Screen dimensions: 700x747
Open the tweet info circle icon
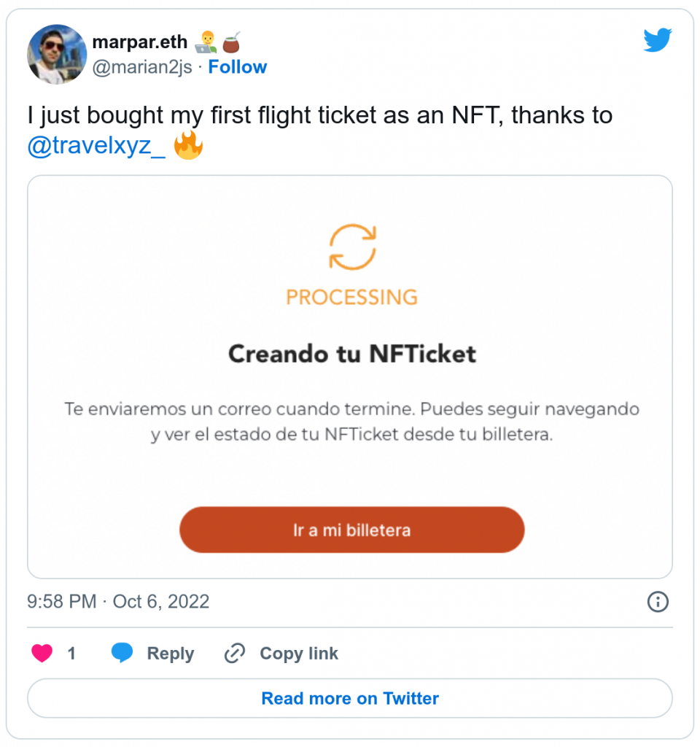click(x=658, y=602)
